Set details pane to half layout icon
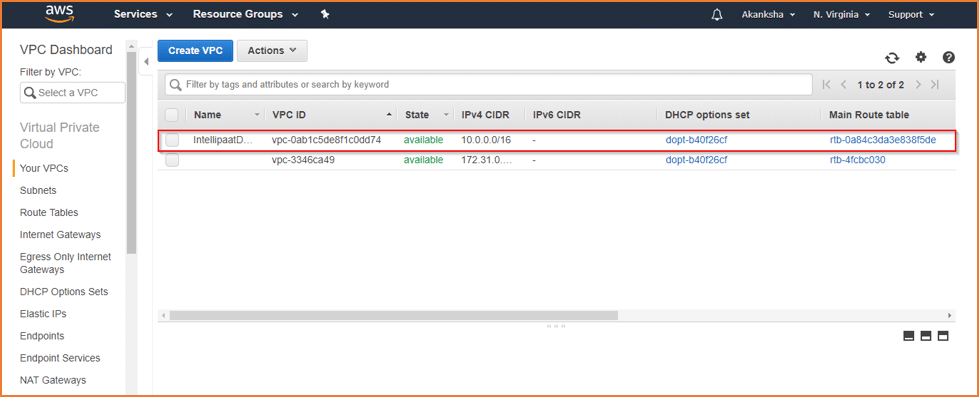The height and width of the screenshot is (397, 979). pyautogui.click(x=926, y=336)
